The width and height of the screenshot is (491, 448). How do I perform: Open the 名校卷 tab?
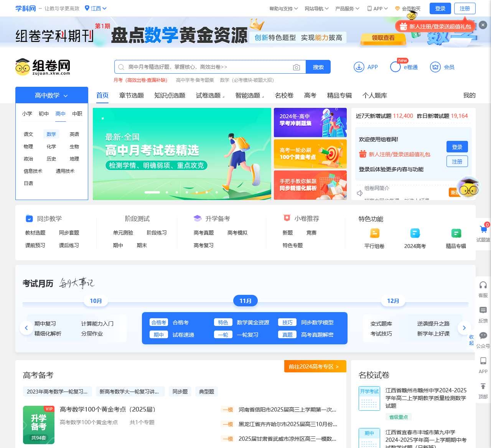coord(284,95)
